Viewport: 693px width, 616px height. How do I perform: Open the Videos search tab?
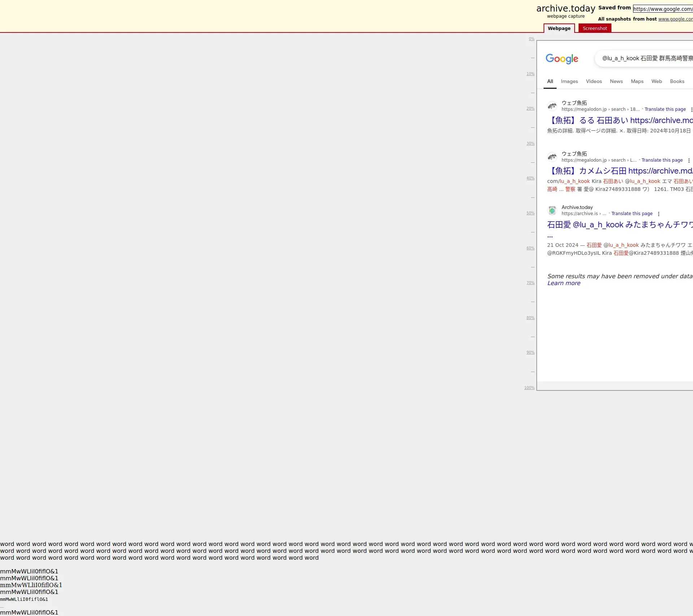593,82
